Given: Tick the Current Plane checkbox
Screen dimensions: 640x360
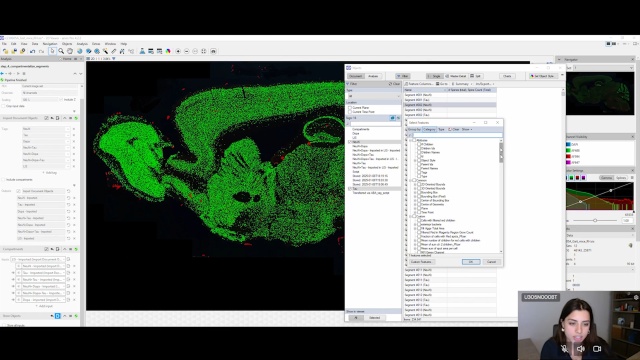Looking at the screenshot, I should (x=350, y=108).
